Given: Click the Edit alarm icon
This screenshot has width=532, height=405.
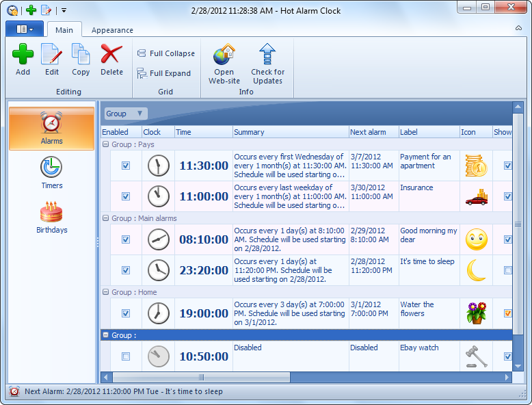Looking at the screenshot, I should 52,54.
